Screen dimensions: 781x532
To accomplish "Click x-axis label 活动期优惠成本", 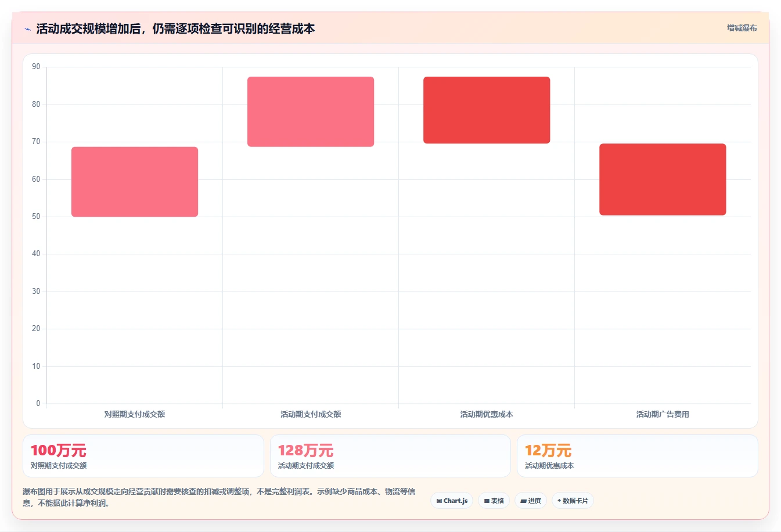I will (487, 414).
